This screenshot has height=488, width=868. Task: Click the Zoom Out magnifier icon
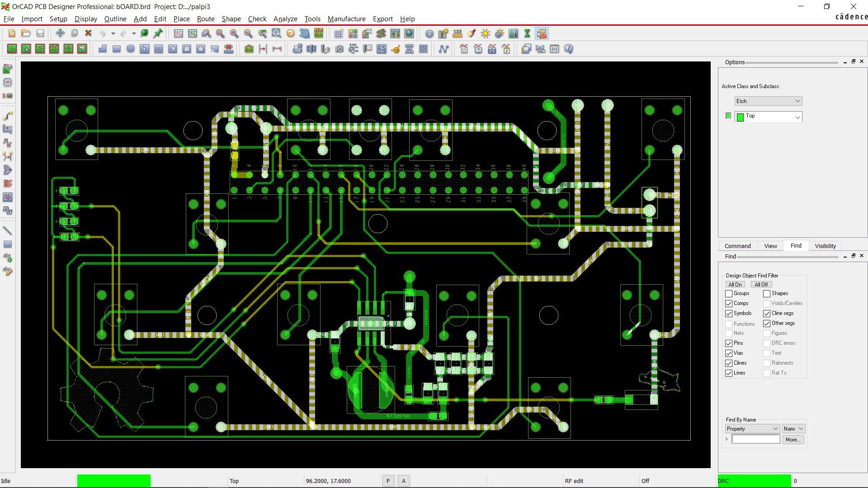(x=248, y=33)
